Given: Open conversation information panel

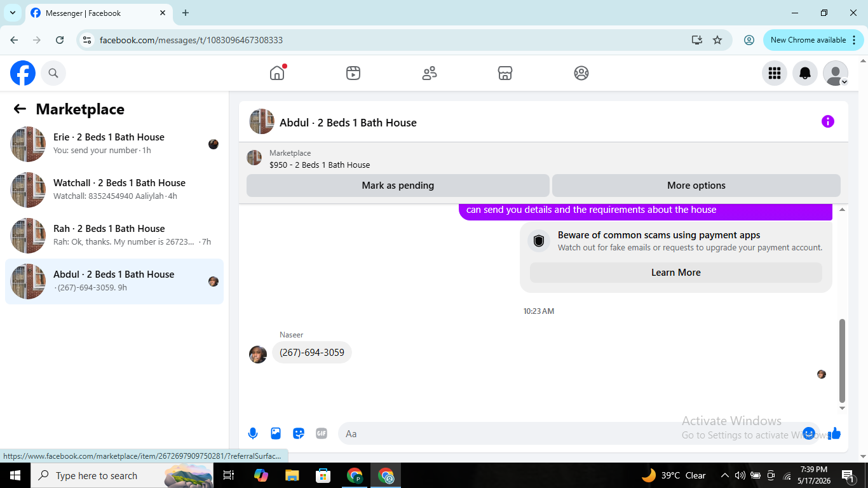Looking at the screenshot, I should (827, 121).
